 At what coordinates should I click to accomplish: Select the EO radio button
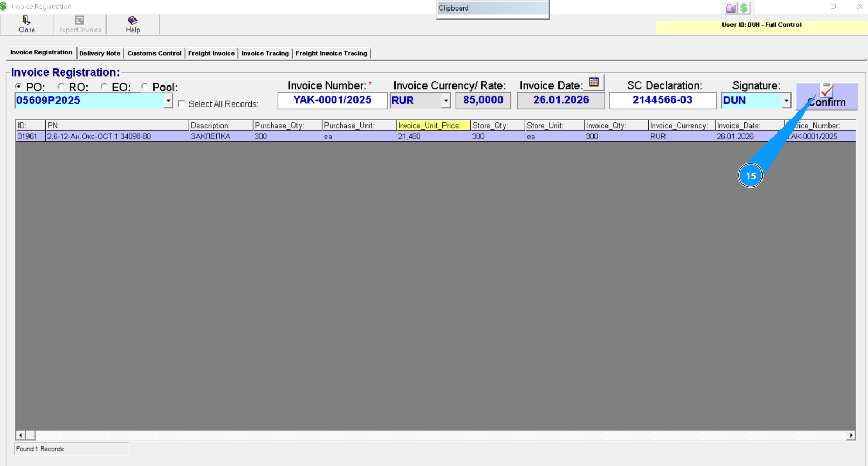tap(104, 87)
